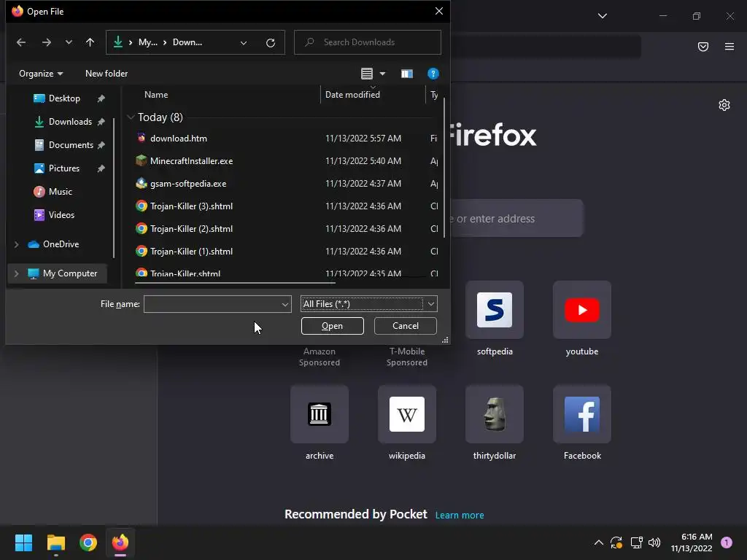Image resolution: width=747 pixels, height=560 pixels.
Task: Click the Open button
Action: tap(333, 326)
